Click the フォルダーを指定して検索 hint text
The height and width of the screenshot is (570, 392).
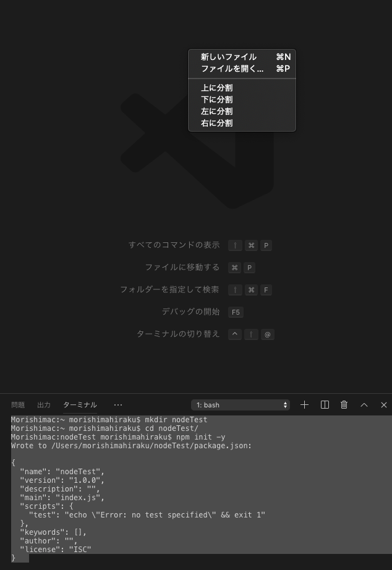click(x=170, y=289)
